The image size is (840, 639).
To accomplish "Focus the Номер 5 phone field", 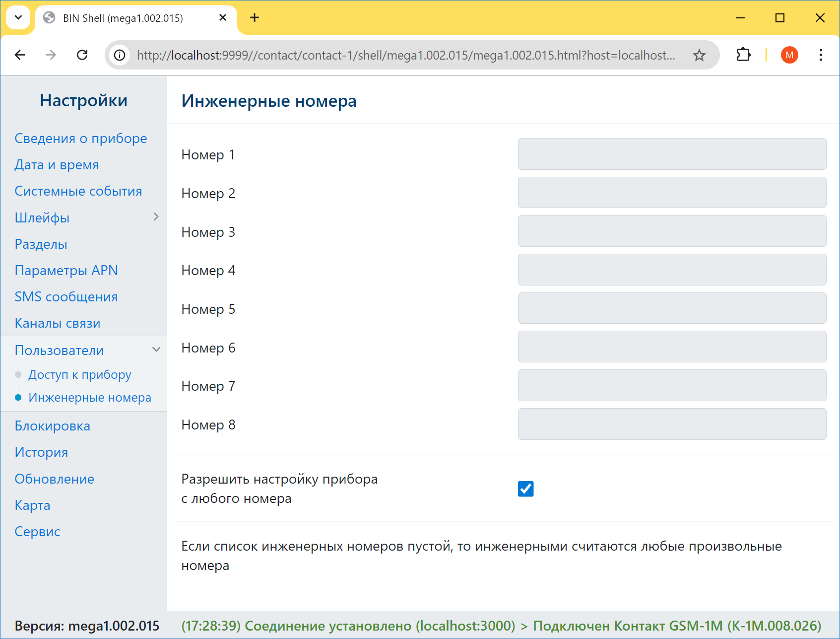I will pos(672,308).
